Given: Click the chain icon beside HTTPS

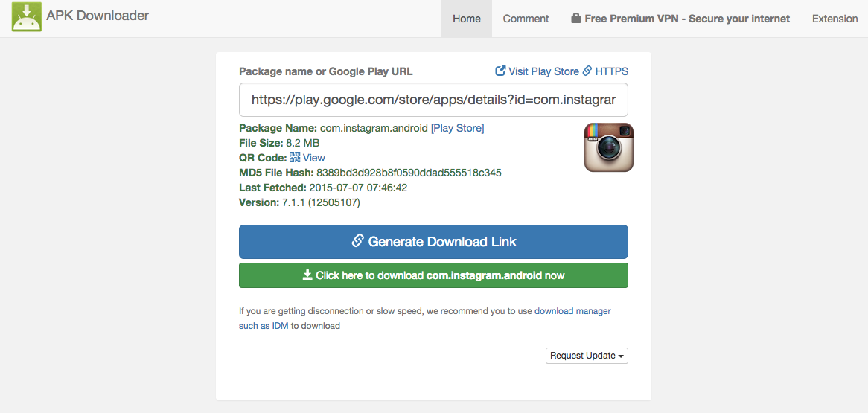Looking at the screenshot, I should pyautogui.click(x=587, y=71).
